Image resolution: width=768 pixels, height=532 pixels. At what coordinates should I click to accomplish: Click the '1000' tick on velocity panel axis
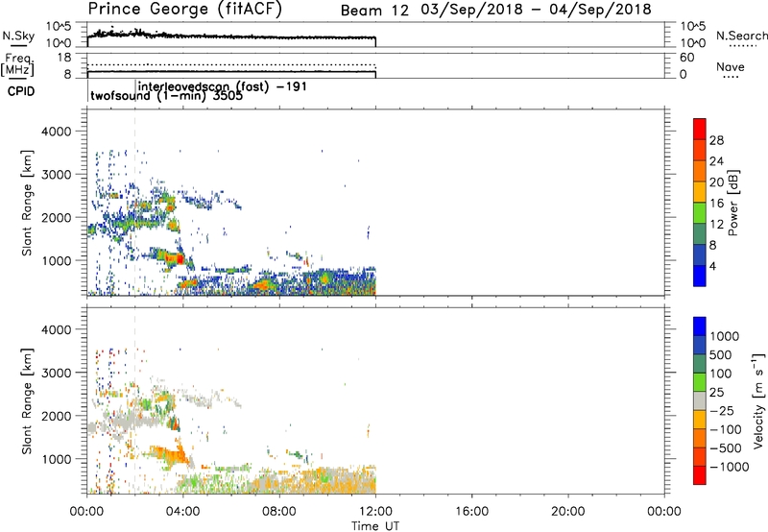click(57, 459)
